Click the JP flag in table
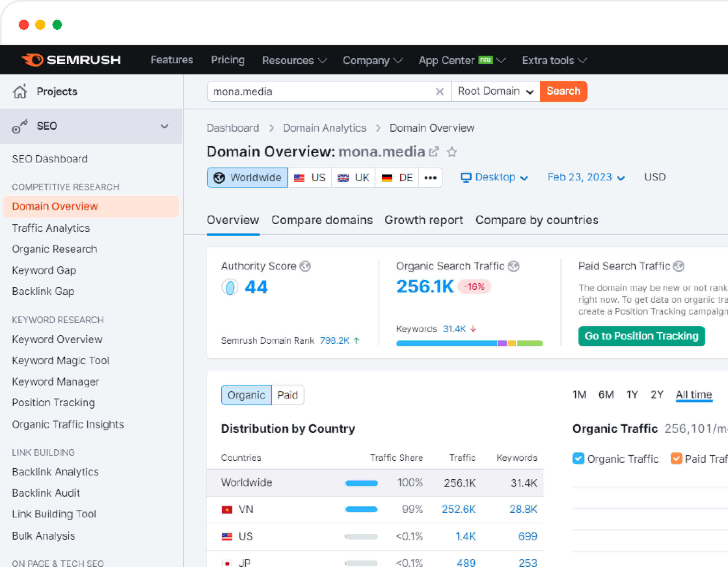 tap(227, 563)
